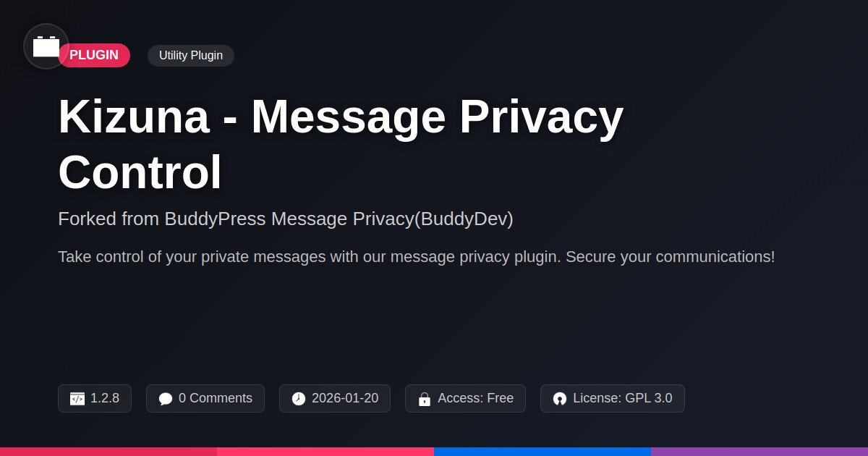Click the padlock icon beside Access: Free
This screenshot has height=456, width=868.
tap(425, 399)
